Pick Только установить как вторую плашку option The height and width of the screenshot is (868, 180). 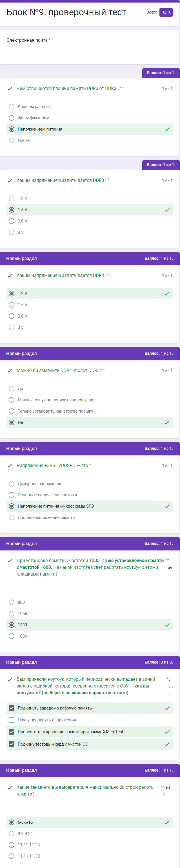click(x=12, y=411)
